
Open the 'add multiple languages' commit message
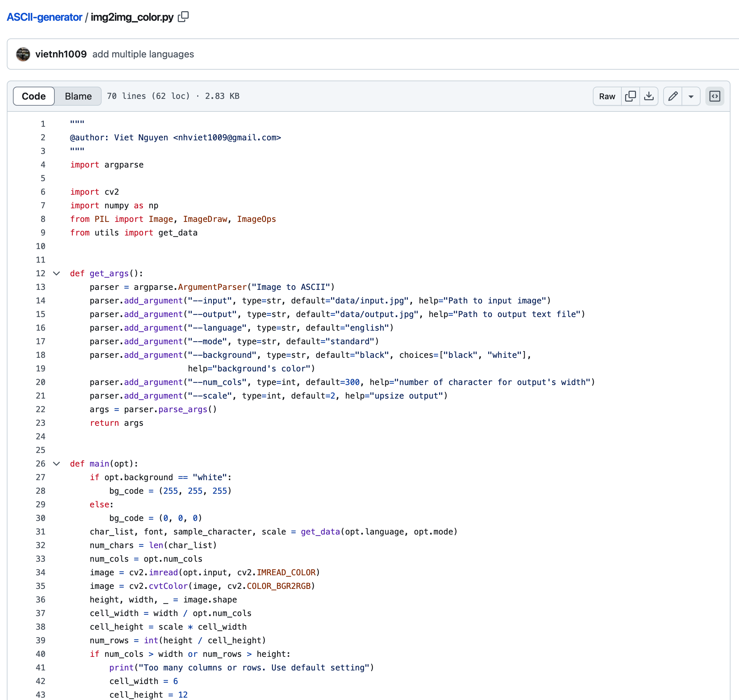tap(143, 54)
